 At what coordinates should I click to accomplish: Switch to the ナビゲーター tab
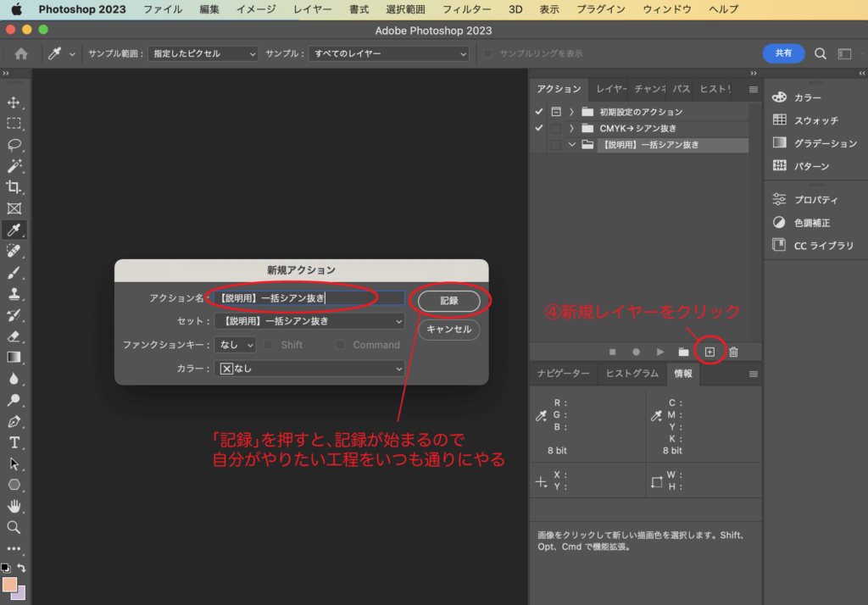click(x=564, y=374)
